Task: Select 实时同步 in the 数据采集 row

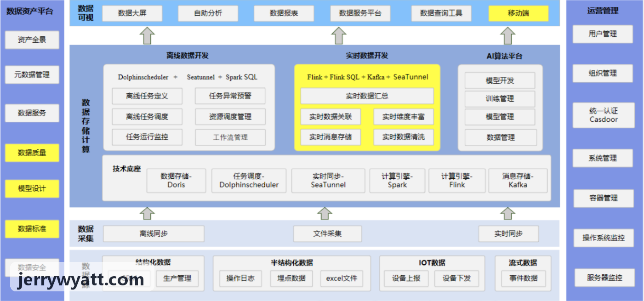Action: click(508, 234)
